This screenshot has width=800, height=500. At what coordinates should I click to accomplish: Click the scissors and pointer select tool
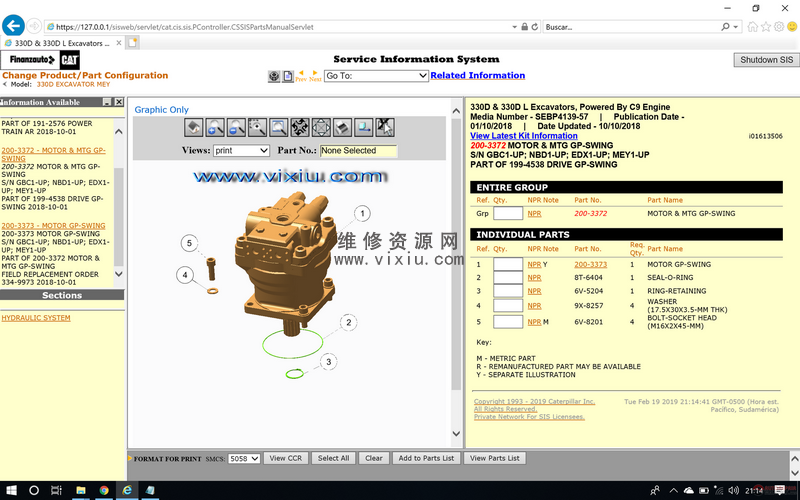pos(385,127)
